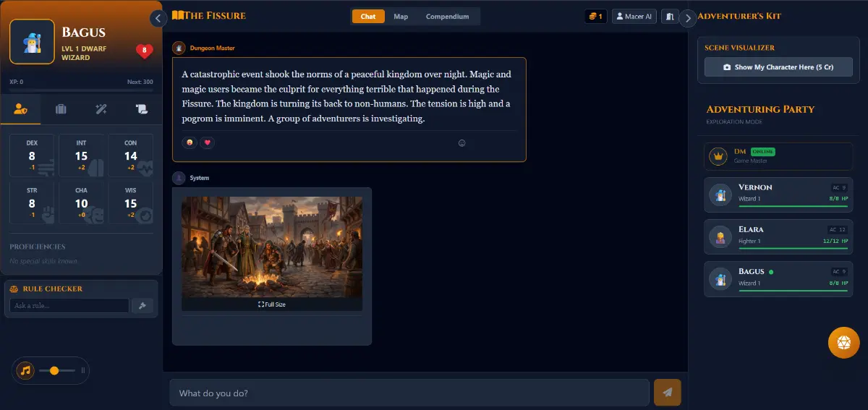868x410 pixels.
Task: Click Show My Character Here button
Action: 778,67
